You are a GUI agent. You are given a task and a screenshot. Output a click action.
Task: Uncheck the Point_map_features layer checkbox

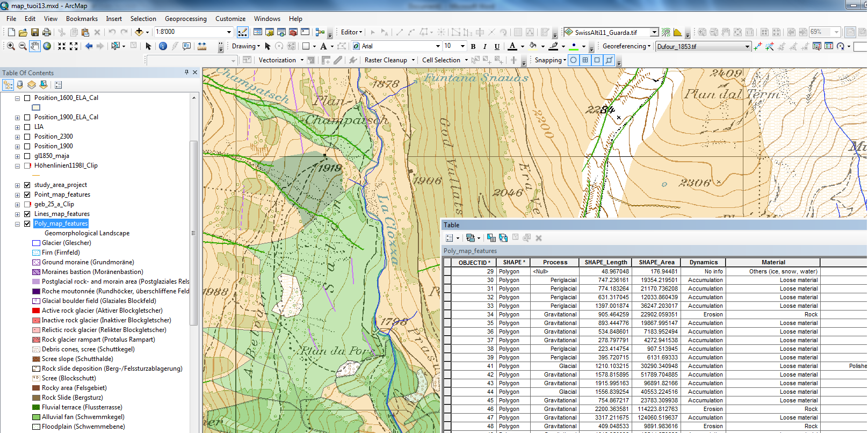point(27,194)
